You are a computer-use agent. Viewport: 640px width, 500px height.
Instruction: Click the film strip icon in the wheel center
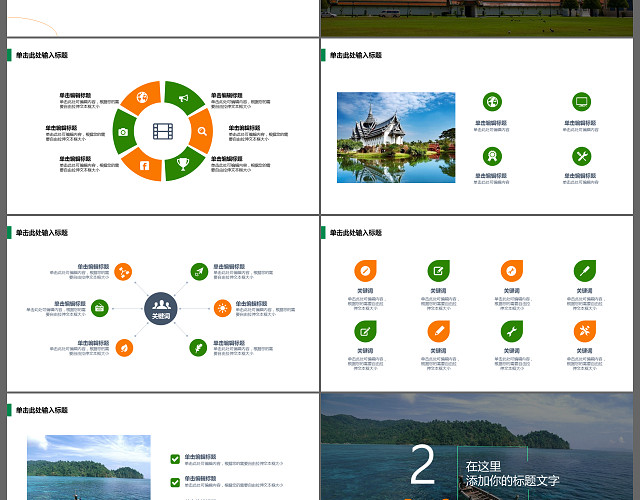(x=163, y=131)
